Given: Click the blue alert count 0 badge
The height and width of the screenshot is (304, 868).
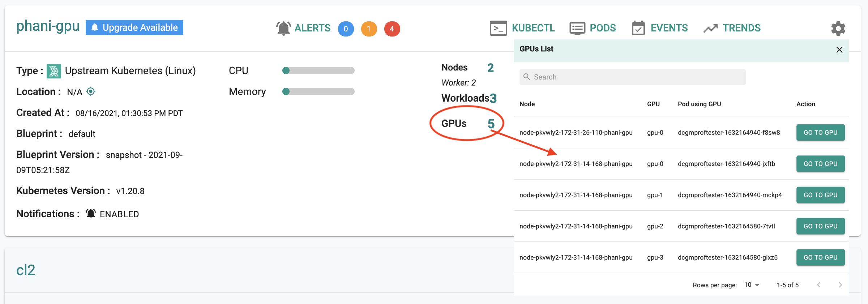Looking at the screenshot, I should [346, 29].
